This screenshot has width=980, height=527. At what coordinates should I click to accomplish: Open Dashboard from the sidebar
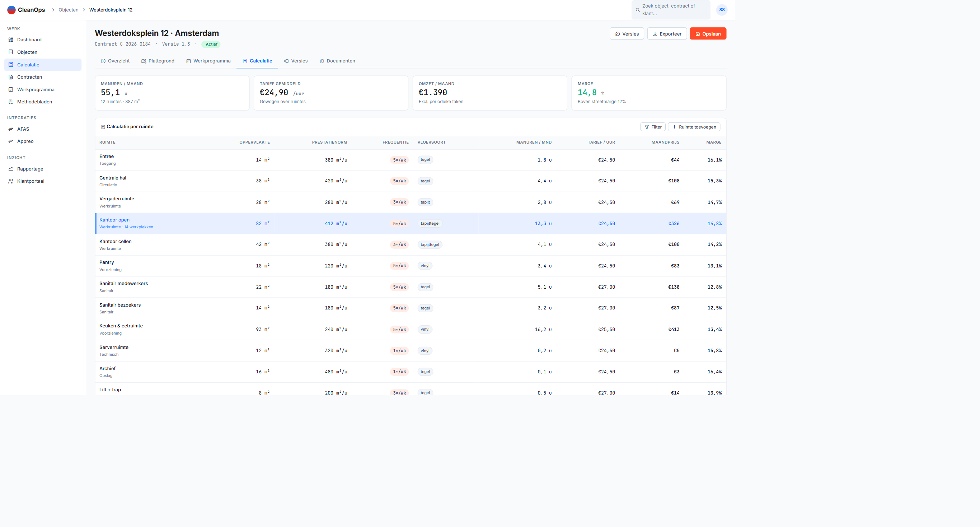point(43,39)
